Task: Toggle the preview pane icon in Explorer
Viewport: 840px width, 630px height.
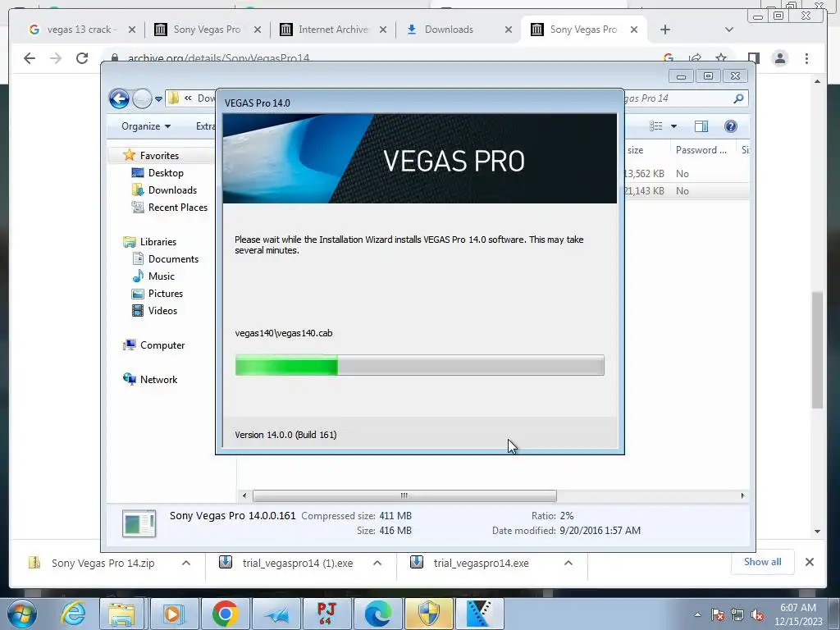Action: (x=701, y=126)
